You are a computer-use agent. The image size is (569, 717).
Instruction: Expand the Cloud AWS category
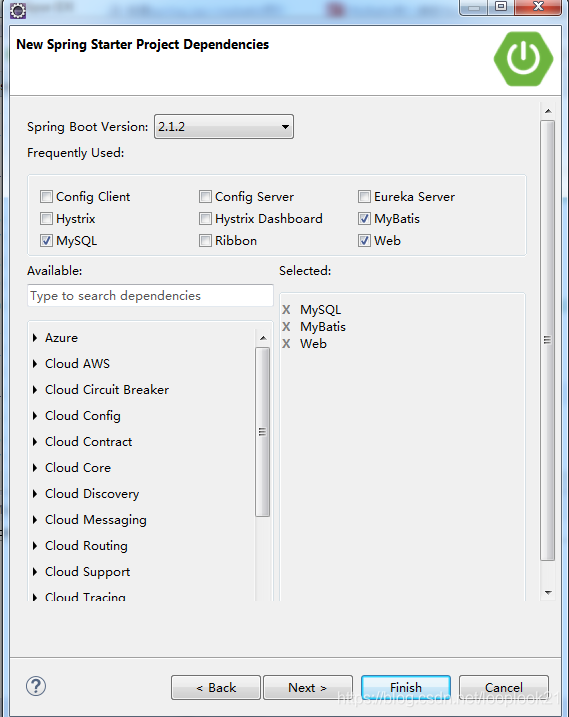click(x=35, y=364)
